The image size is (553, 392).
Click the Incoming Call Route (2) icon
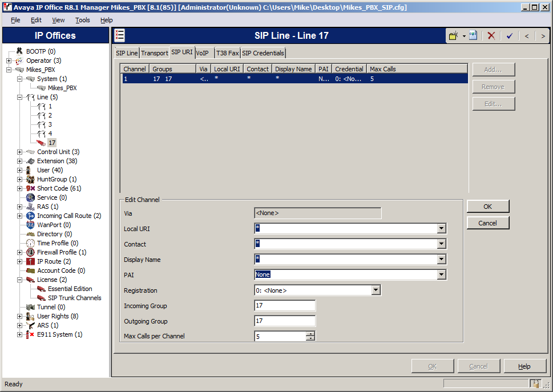pos(31,216)
